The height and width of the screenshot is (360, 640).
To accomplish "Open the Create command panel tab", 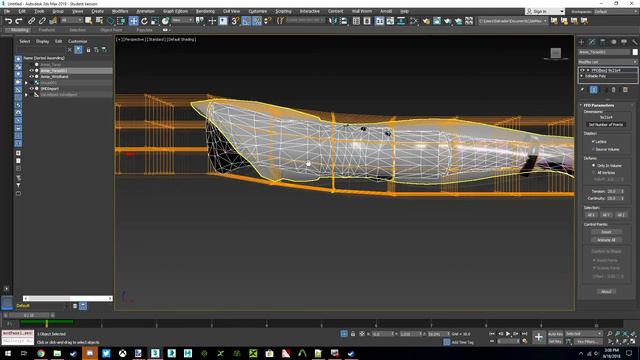I will tap(582, 42).
